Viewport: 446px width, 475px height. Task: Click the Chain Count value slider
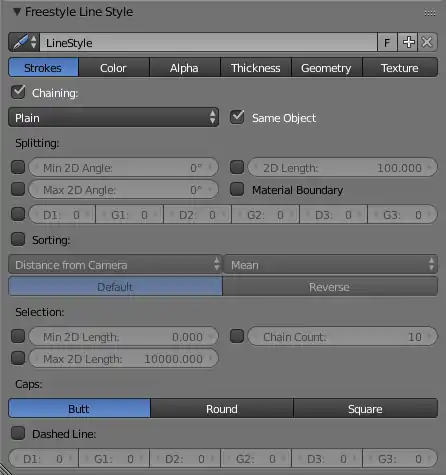tap(342, 337)
